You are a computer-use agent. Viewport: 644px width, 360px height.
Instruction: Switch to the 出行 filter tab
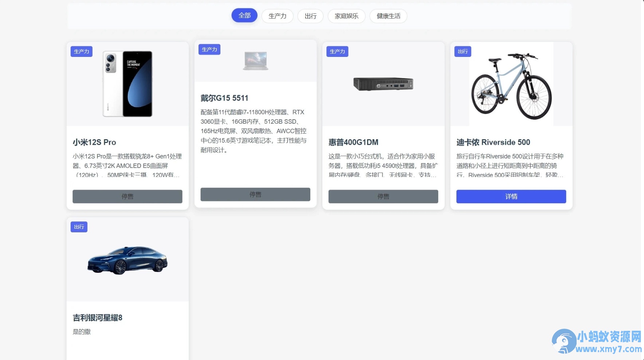(310, 16)
